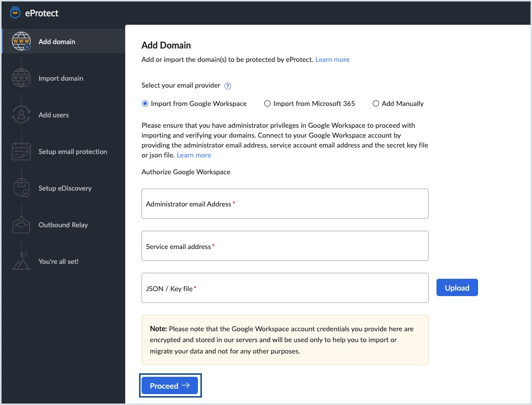This screenshot has width=532, height=405.
Task: Focus the Administrator email Address field
Action: (285, 203)
